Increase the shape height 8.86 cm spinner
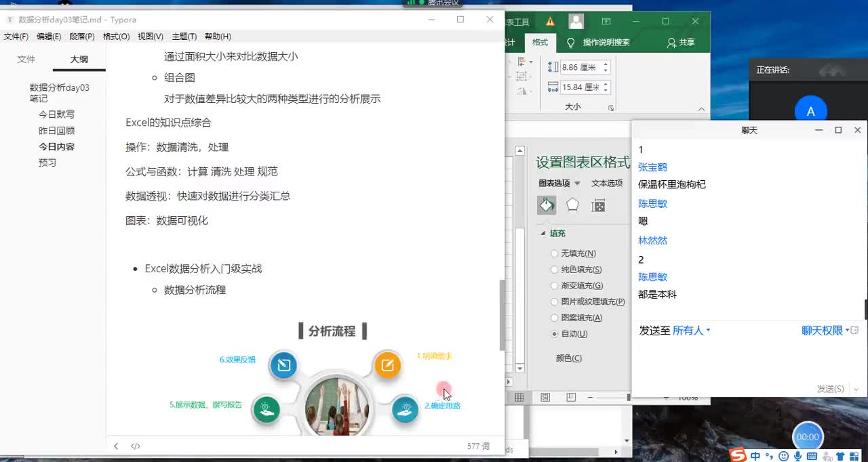 [x=606, y=64]
